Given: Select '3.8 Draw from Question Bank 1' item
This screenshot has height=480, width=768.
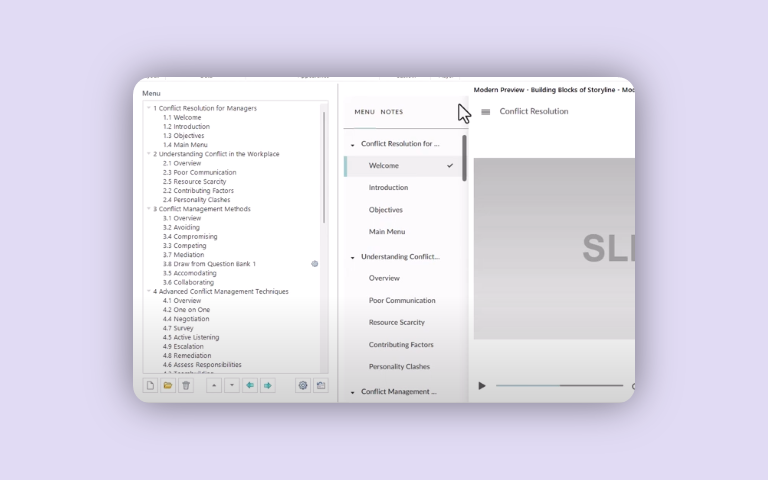Looking at the screenshot, I should (x=210, y=264).
